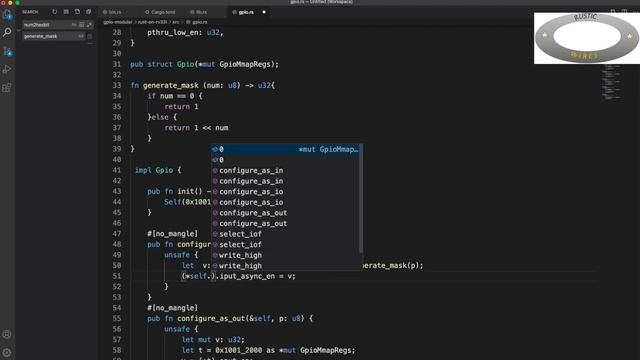Image resolution: width=640 pixels, height=360 pixels.
Task: Switch to the Cargo.toml tab
Action: coord(160,12)
